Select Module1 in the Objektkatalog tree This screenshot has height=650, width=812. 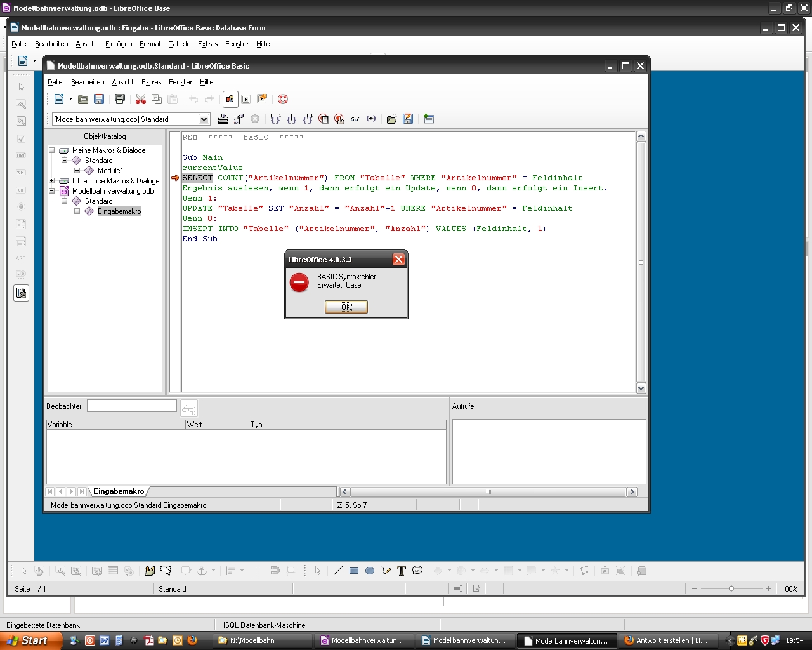(x=110, y=171)
